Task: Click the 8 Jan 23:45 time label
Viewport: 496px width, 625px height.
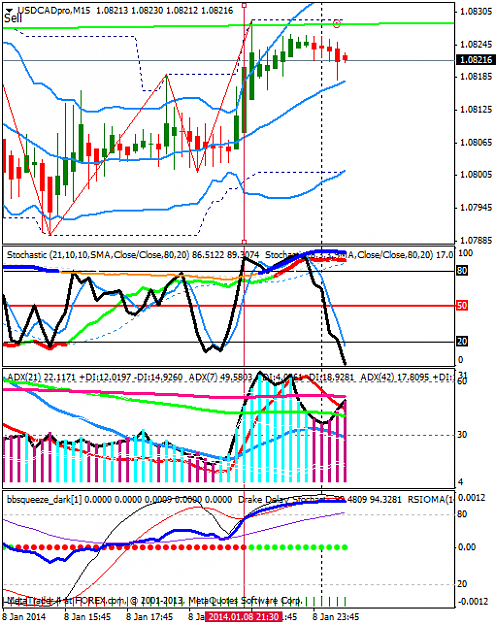Action: 336,617
